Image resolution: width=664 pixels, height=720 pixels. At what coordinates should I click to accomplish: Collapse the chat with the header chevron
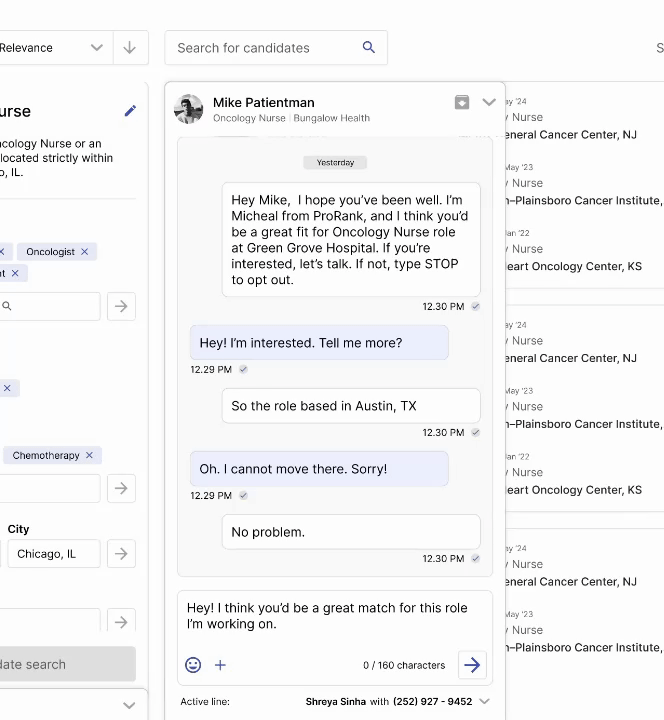[489, 102]
